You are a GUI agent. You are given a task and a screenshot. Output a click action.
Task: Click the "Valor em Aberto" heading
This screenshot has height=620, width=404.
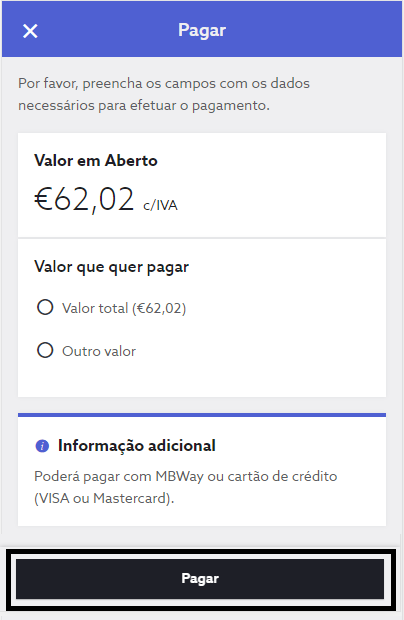click(96, 161)
